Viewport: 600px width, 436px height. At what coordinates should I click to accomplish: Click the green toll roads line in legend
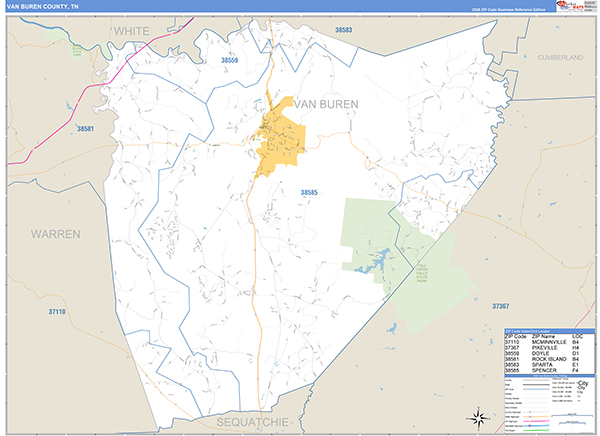tap(536, 430)
